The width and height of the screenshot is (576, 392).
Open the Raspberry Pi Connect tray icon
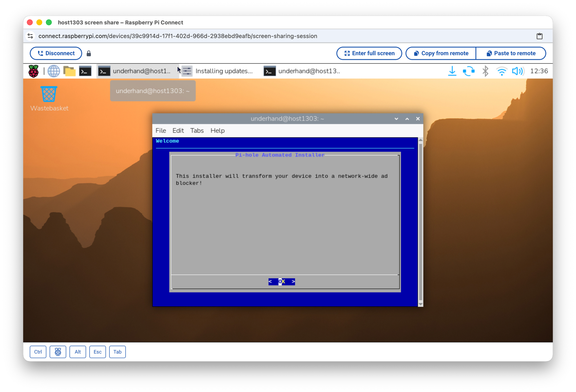click(469, 71)
